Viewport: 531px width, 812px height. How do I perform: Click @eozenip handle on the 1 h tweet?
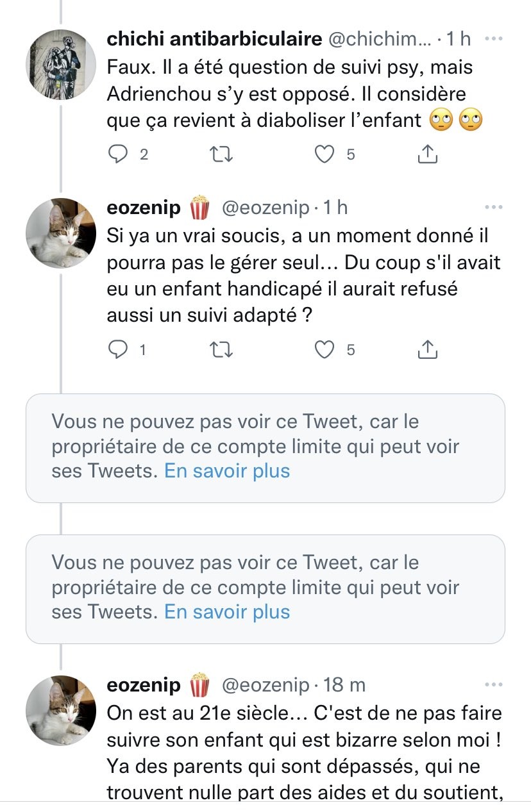coord(265,208)
